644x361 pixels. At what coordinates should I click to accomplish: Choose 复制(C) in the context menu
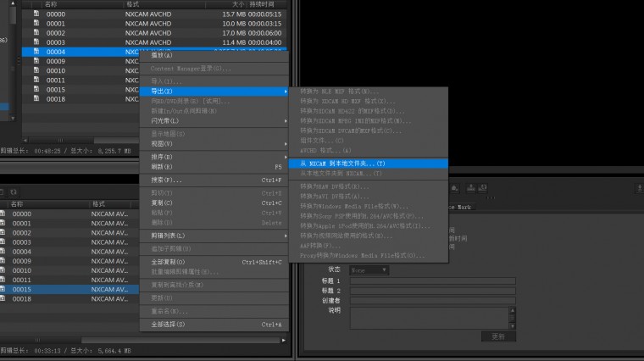coord(214,203)
